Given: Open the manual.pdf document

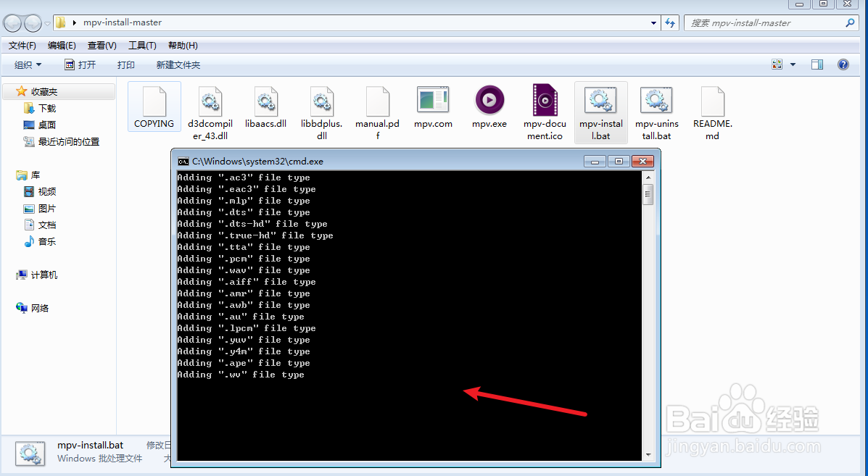Looking at the screenshot, I should [x=377, y=100].
